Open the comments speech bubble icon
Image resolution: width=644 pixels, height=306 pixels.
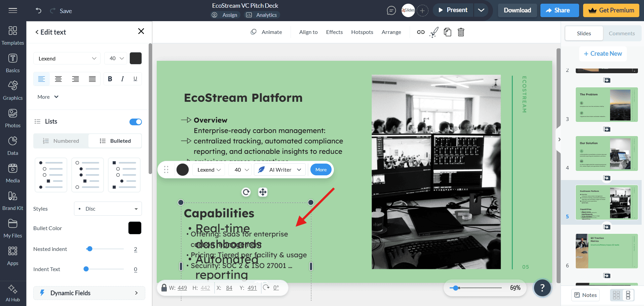point(391,11)
